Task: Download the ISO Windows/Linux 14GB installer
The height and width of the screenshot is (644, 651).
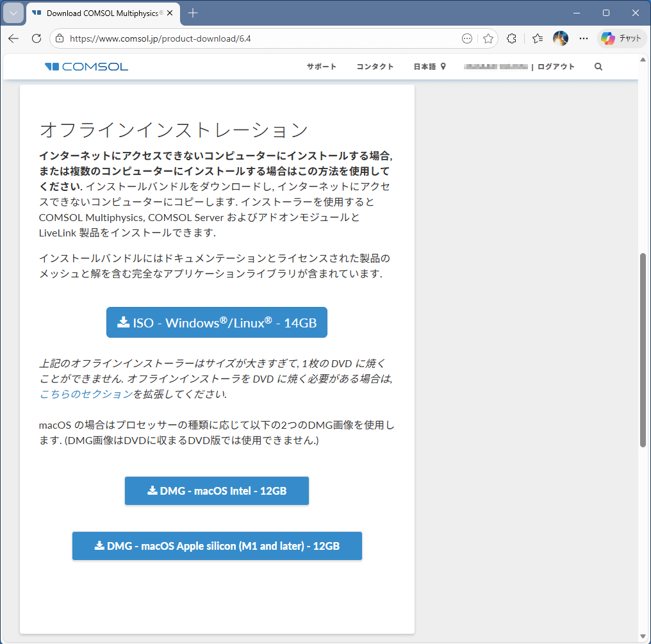Action: coord(217,322)
